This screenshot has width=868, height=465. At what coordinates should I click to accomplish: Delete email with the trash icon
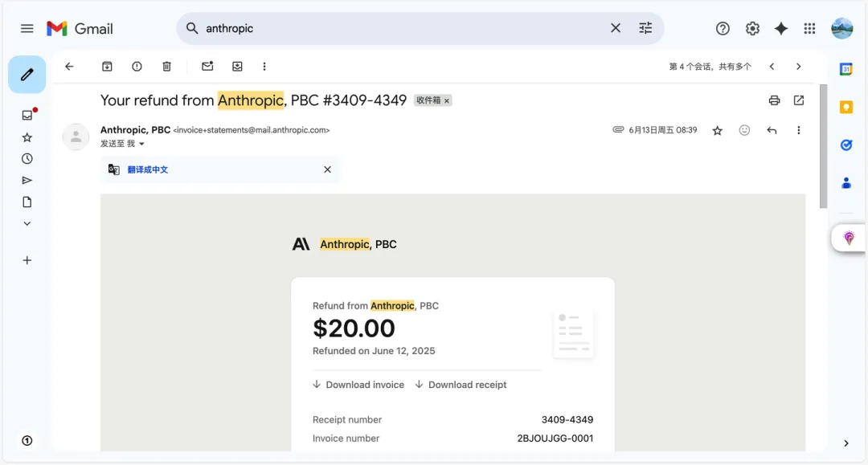[166, 67]
